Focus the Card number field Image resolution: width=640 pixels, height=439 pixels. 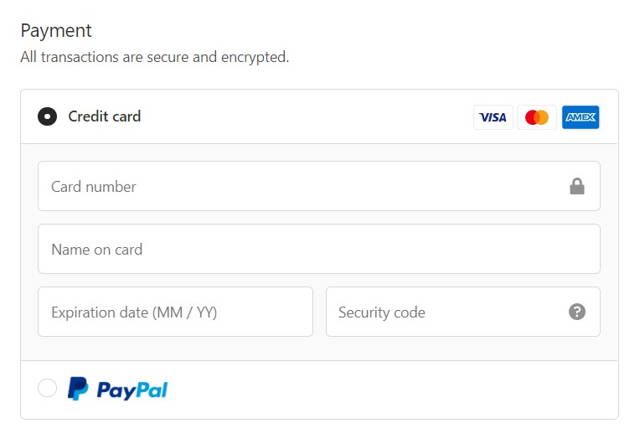[319, 186]
